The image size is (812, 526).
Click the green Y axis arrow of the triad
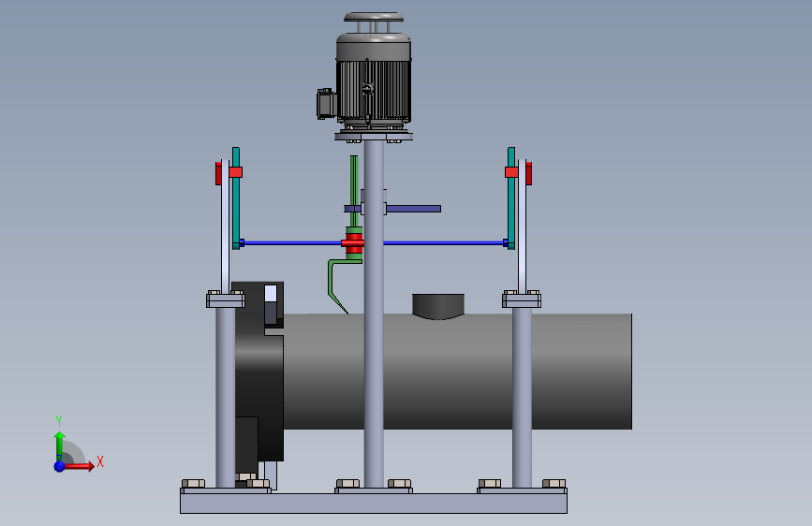(x=60, y=446)
